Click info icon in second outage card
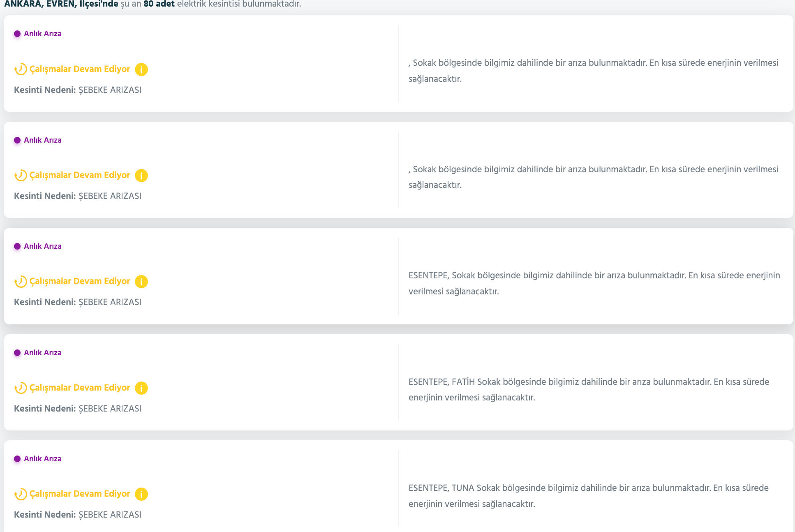Image resolution: width=795 pixels, height=532 pixels. [x=141, y=176]
